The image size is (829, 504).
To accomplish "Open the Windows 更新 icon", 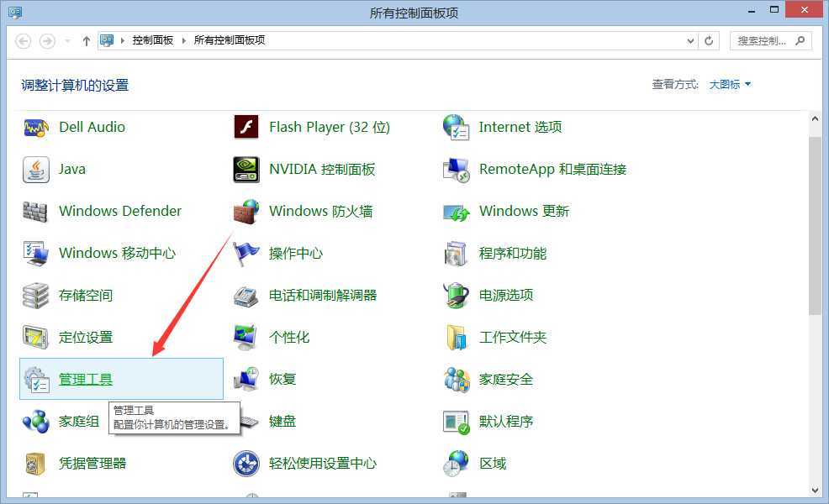I will (457, 213).
